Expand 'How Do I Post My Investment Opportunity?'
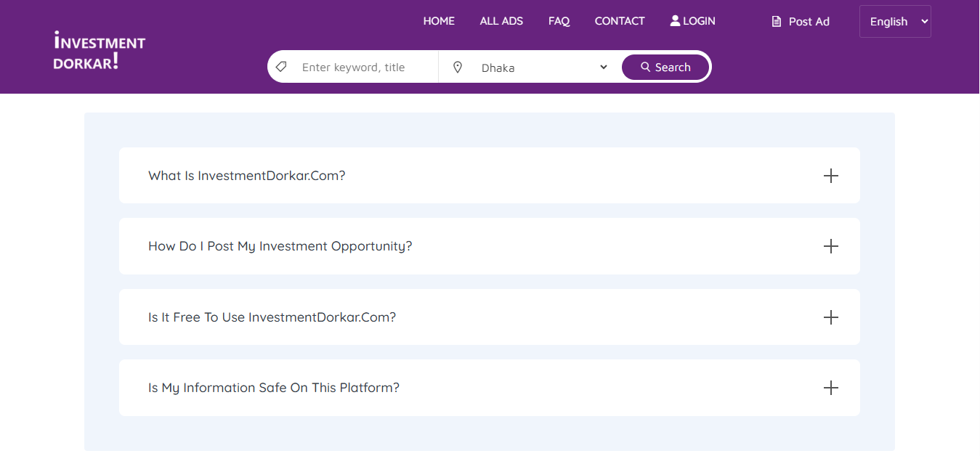 click(x=280, y=246)
